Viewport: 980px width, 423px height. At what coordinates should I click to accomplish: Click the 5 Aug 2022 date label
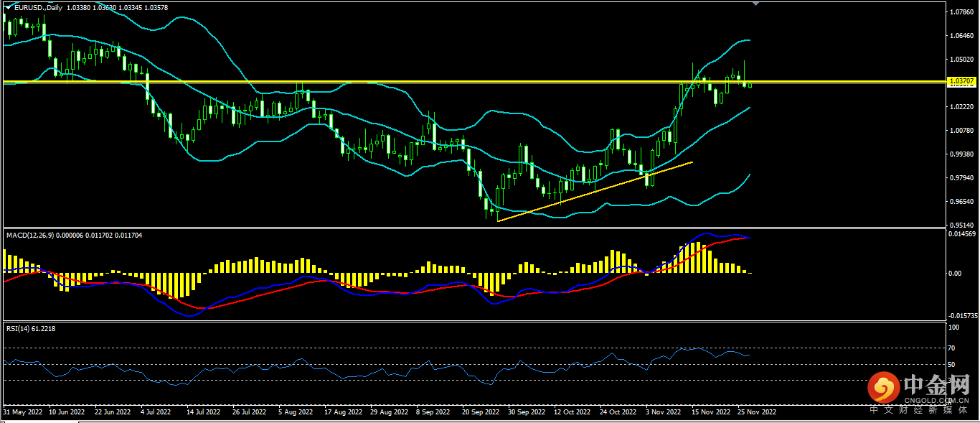click(294, 413)
